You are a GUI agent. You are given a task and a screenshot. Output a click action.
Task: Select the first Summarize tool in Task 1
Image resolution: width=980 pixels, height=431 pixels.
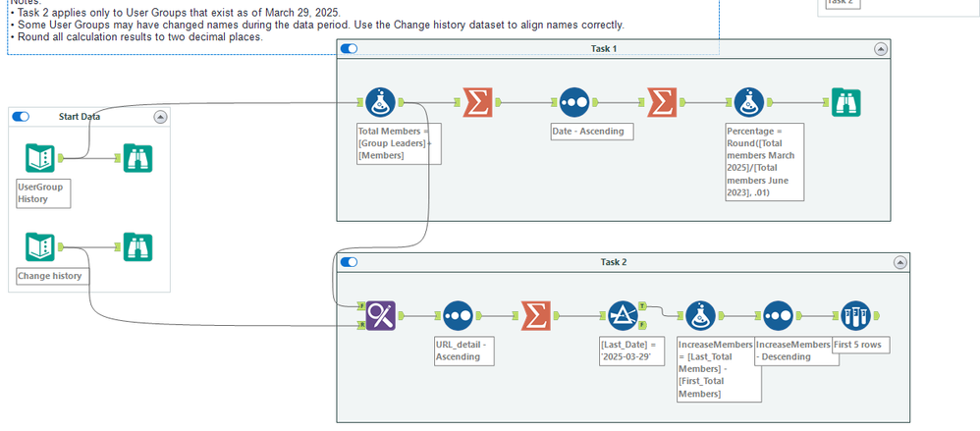[x=477, y=102]
